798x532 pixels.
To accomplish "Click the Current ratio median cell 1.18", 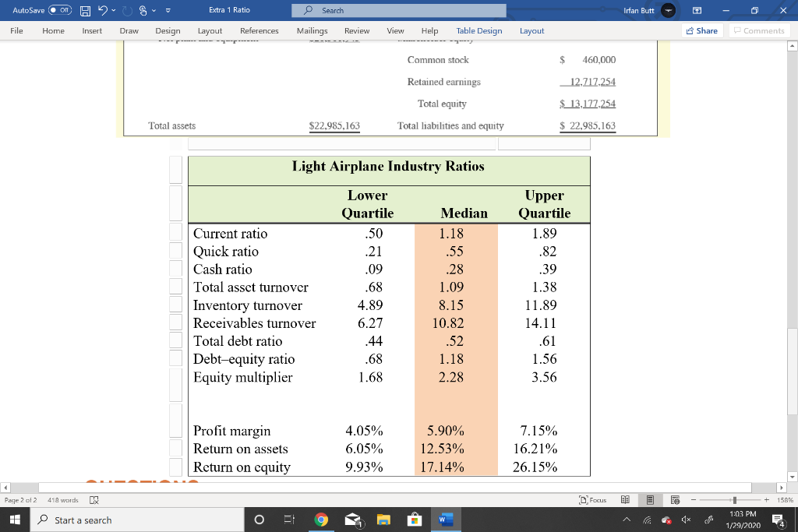I will 451,234.
